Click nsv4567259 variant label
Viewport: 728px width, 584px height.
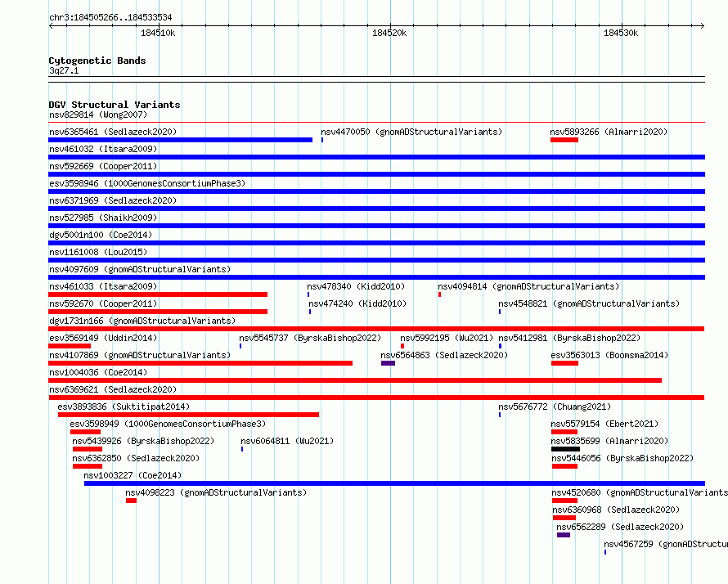665,544
